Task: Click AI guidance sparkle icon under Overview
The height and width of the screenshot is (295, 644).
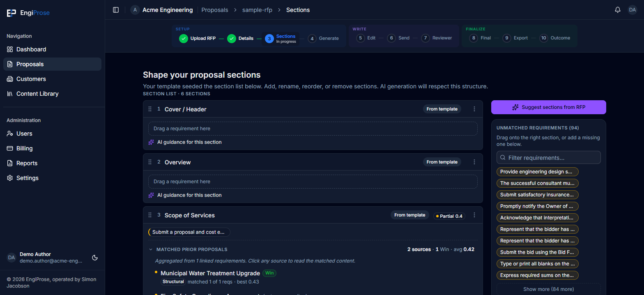Action: (151, 195)
